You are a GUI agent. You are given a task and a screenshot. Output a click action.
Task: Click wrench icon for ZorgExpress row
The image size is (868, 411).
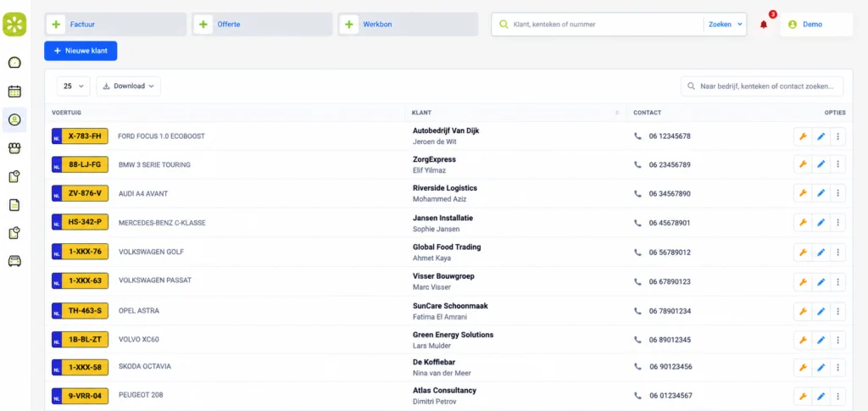(803, 164)
